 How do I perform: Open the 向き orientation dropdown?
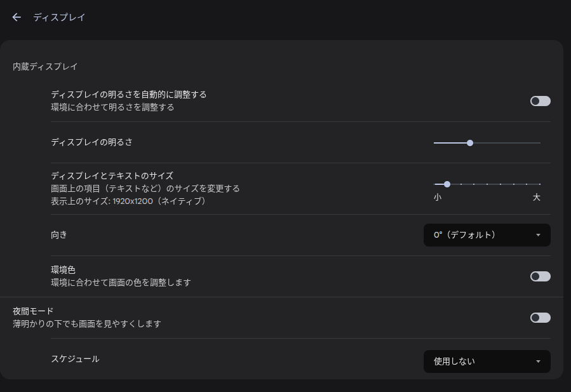487,235
